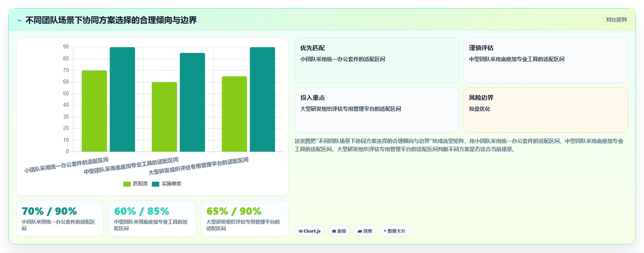This screenshot has width=644, height=253.
Task: Select the 谨慎评估 matrix card
Action: click(x=545, y=60)
